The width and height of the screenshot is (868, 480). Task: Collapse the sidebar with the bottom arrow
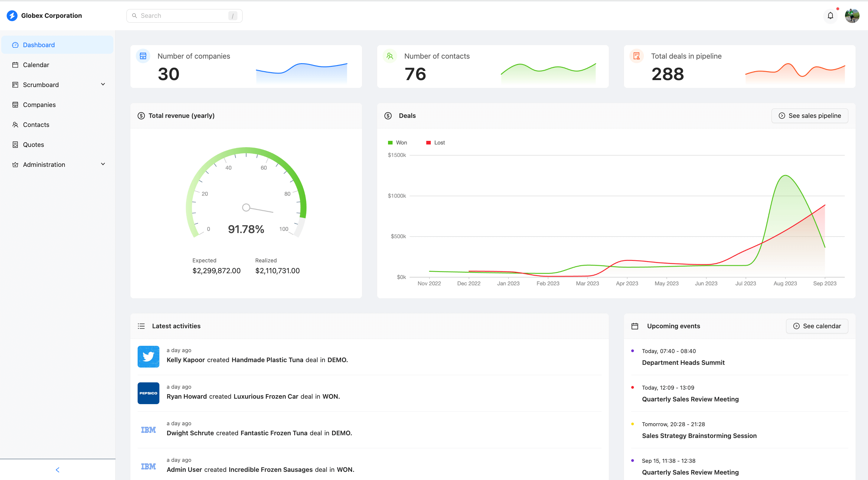[x=57, y=470]
